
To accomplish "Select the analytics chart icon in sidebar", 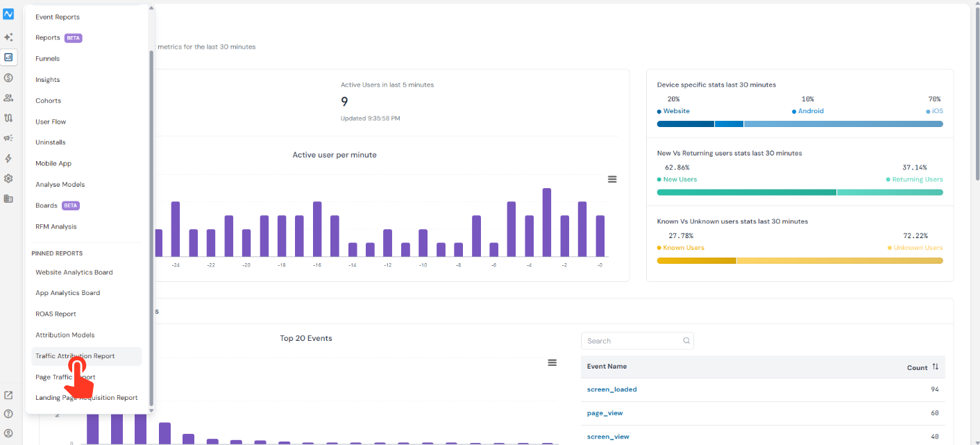I will pyautogui.click(x=8, y=58).
